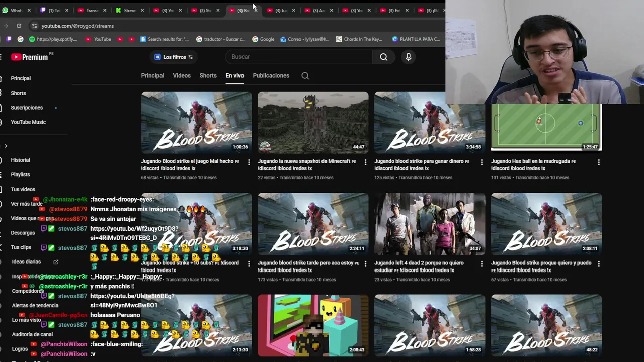Image resolution: width=644 pixels, height=362 pixels.
Task: Open the Hax ball stream thumbnail
Action: click(x=546, y=127)
